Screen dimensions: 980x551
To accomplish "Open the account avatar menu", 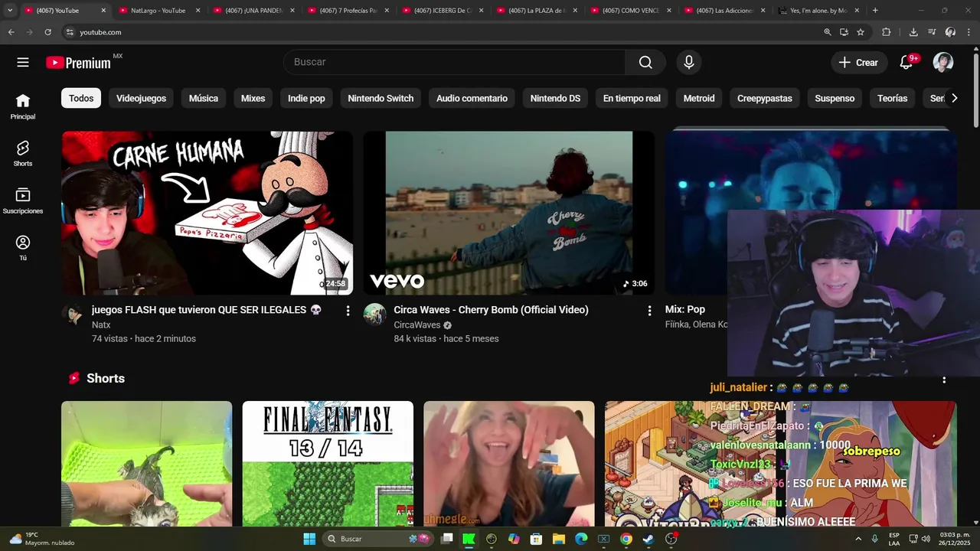I will click(943, 63).
